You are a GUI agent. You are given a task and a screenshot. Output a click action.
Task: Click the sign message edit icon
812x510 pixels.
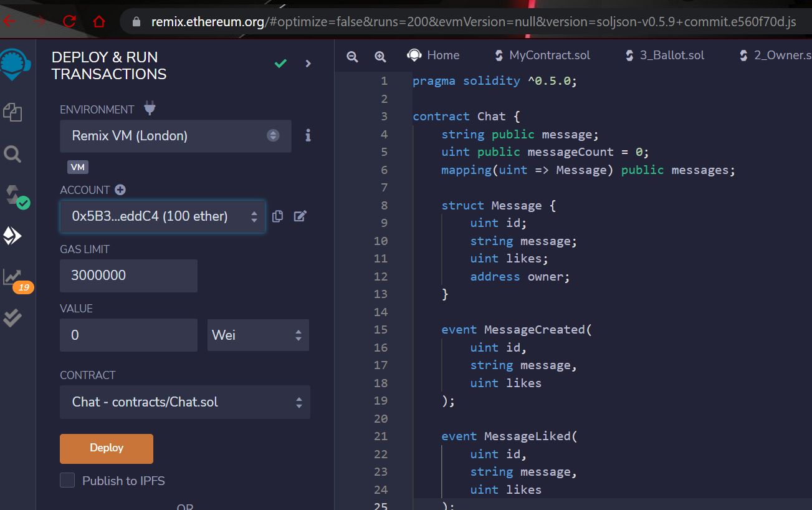(300, 216)
